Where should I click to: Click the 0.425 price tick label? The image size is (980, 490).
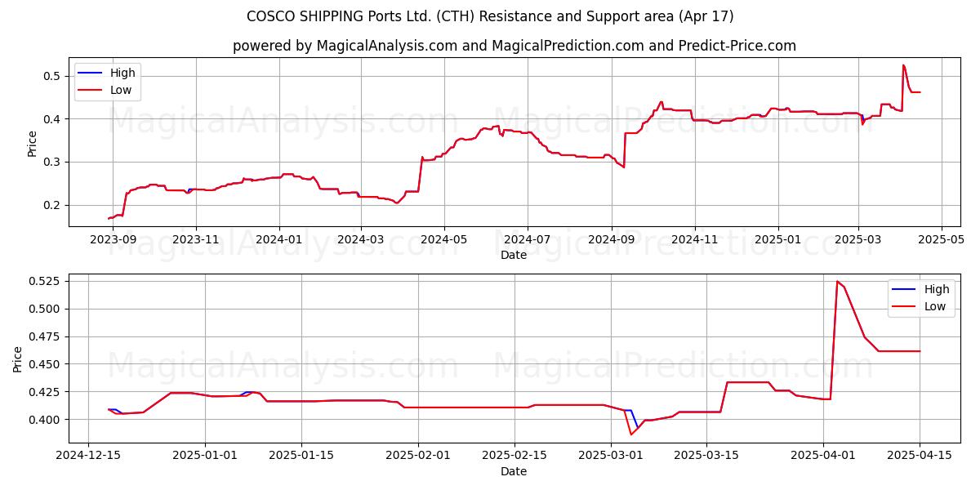pos(47,392)
